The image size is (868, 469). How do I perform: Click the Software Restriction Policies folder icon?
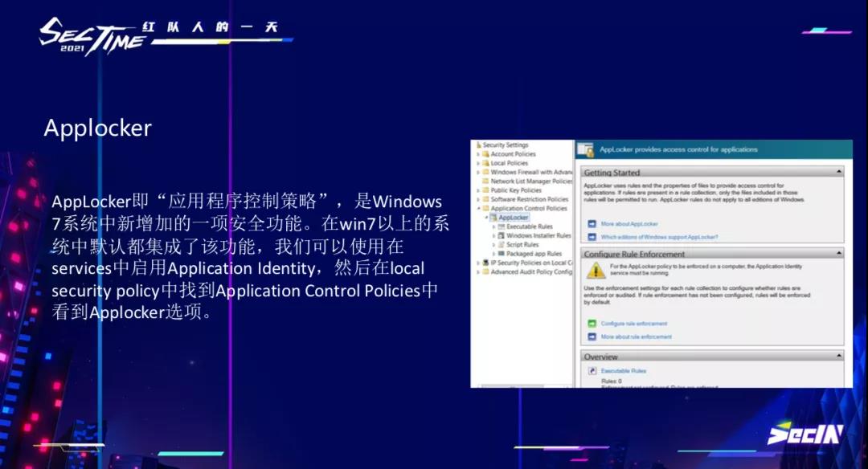coord(485,199)
